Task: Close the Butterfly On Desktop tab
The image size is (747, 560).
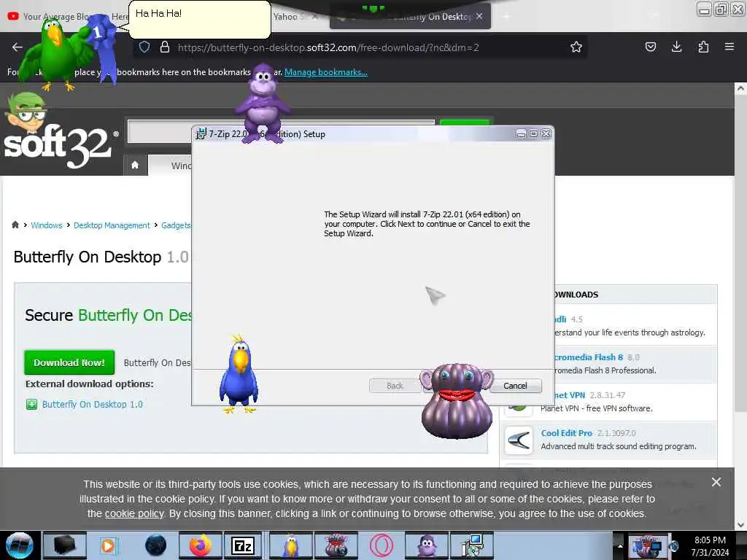Action: pos(479,16)
